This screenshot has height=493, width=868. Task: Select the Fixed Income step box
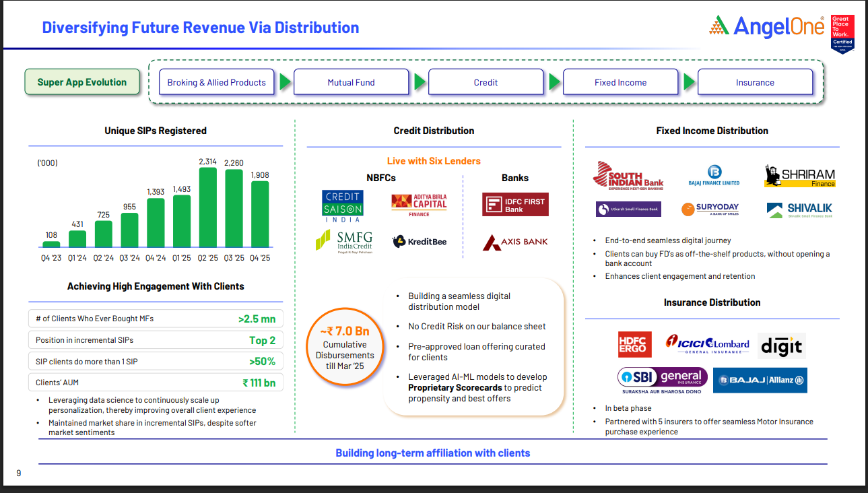coord(620,82)
